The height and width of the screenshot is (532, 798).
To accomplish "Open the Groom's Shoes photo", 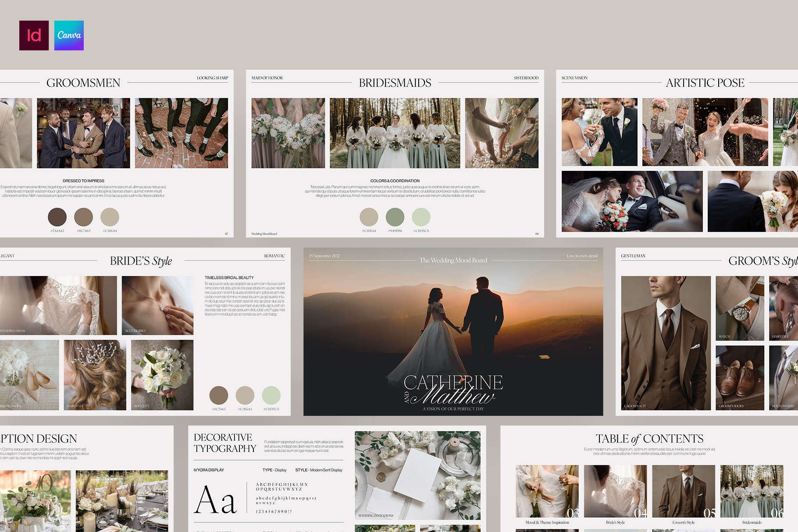I will pos(740,377).
